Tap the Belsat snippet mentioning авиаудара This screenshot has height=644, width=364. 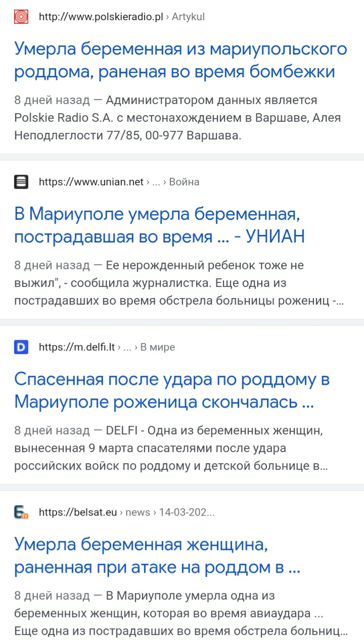point(181,613)
